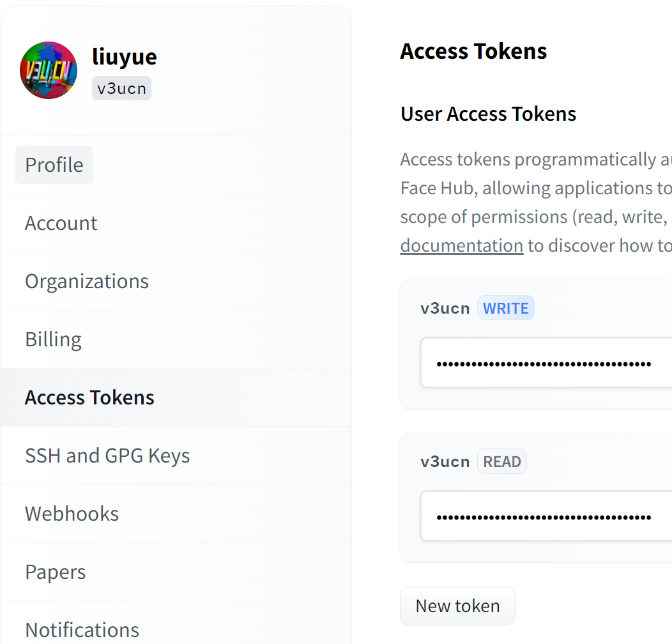Click the WRITE permission badge
Viewport: 672px width, 644px height.
(x=505, y=309)
